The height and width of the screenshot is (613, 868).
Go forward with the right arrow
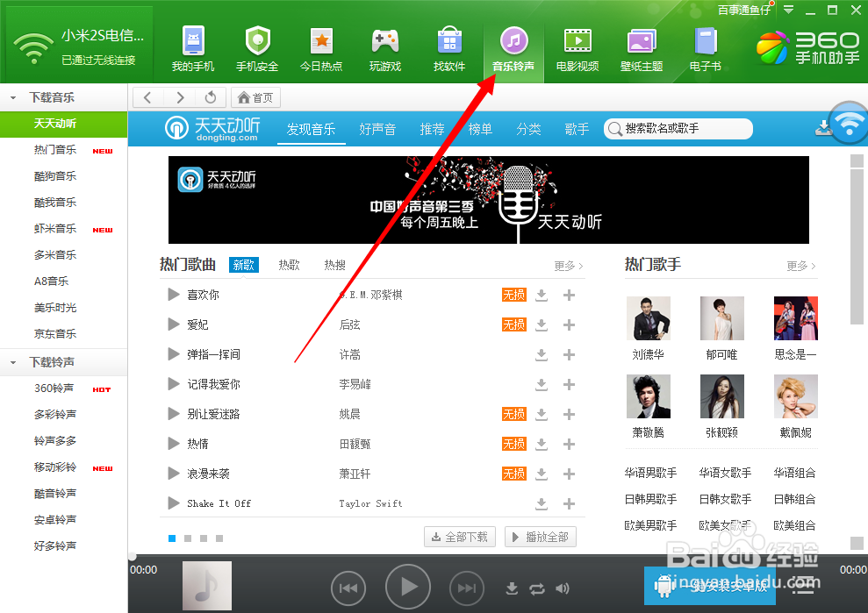coord(179,98)
